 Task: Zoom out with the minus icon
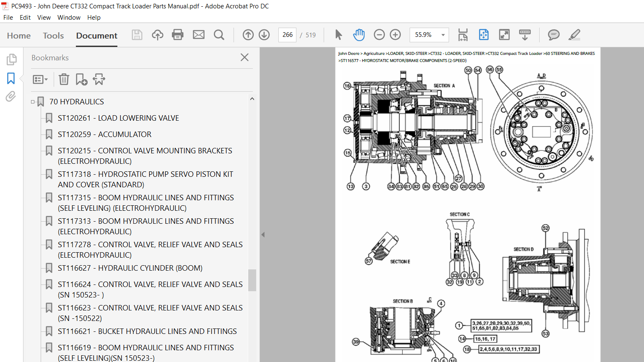[379, 35]
